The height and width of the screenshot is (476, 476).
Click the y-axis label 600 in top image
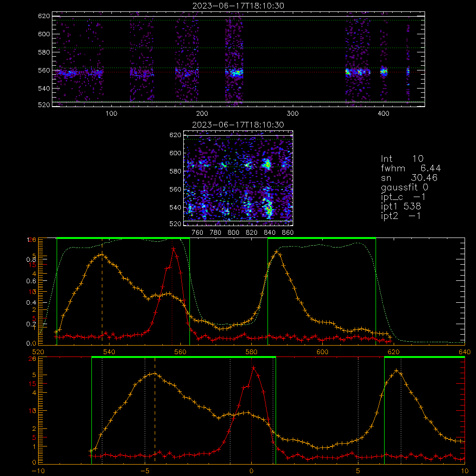click(x=44, y=34)
